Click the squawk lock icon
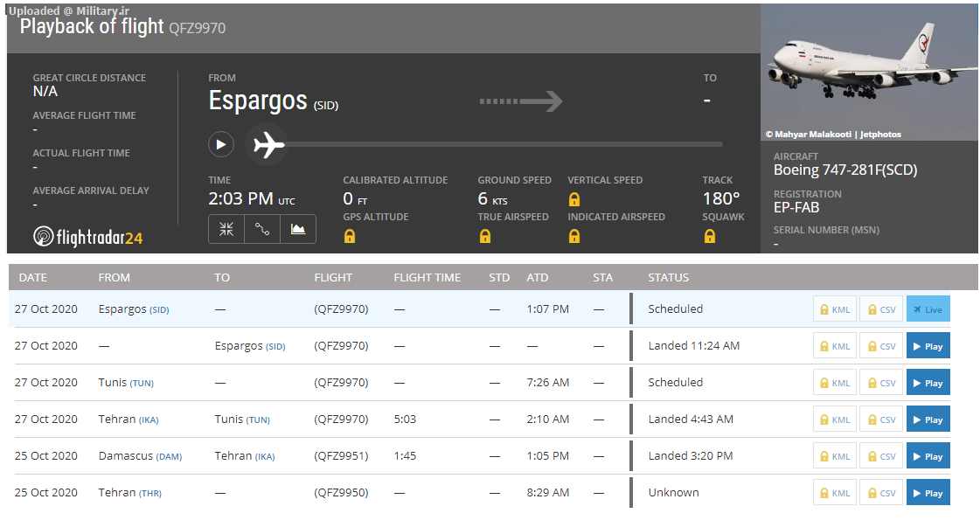 709,236
